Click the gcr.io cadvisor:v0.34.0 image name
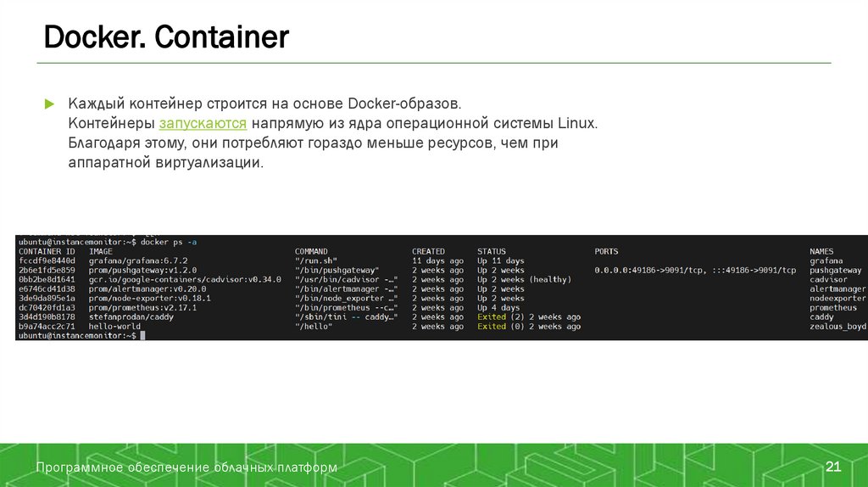The width and height of the screenshot is (868, 487). (x=185, y=280)
